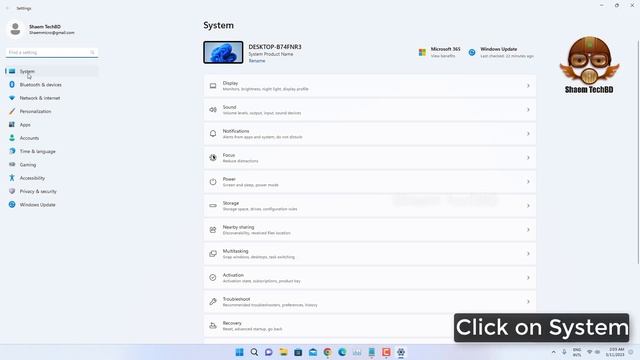Launch Microsoft Edge from taskbar
Image resolution: width=640 pixels, height=360 pixels.
[342, 352]
